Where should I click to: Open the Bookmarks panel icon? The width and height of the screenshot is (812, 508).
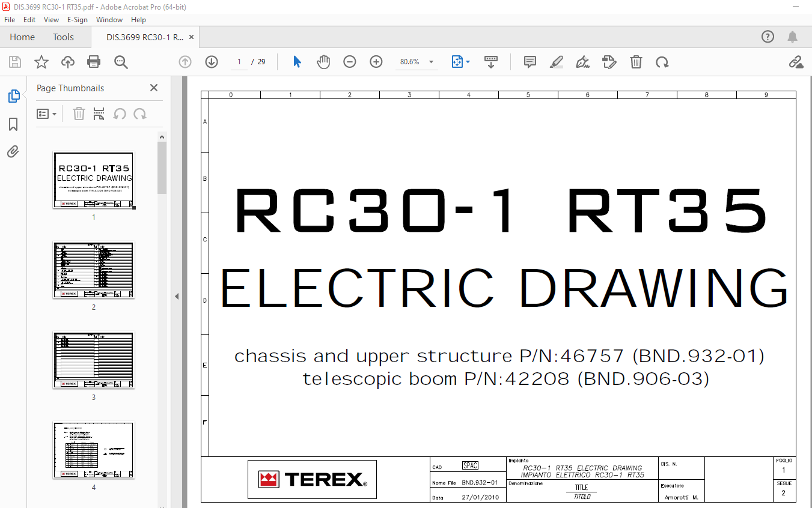coord(13,124)
